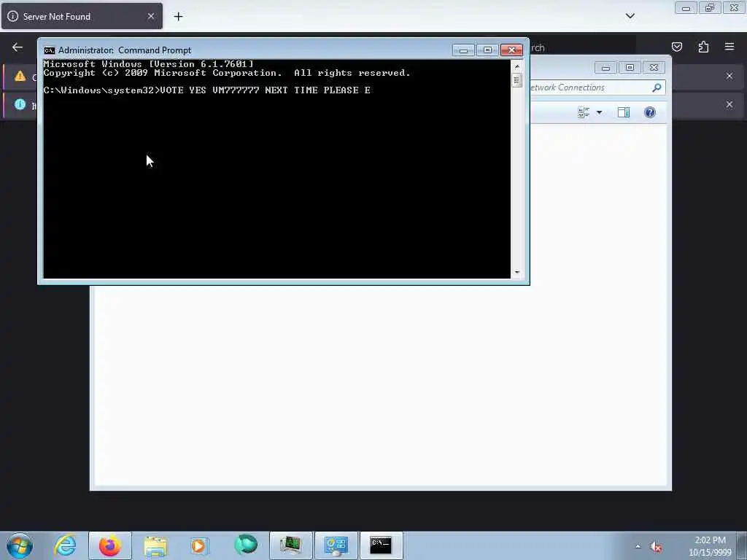Open the view options dropdown arrow

click(600, 112)
